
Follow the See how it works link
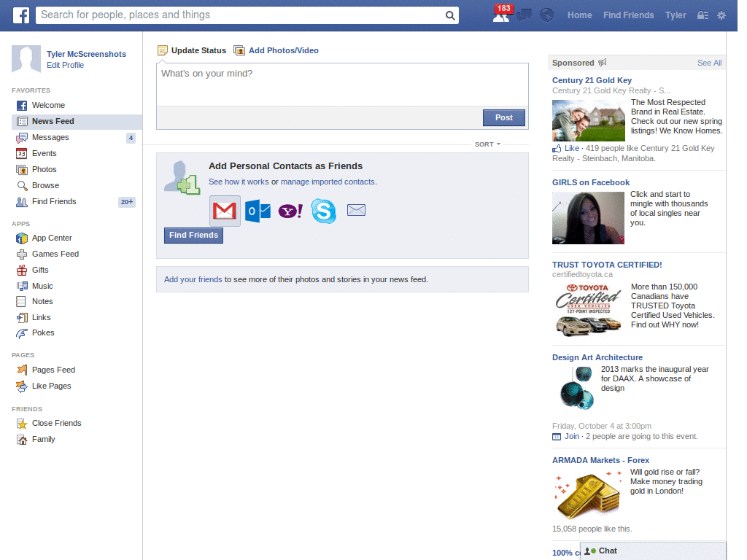tap(239, 182)
